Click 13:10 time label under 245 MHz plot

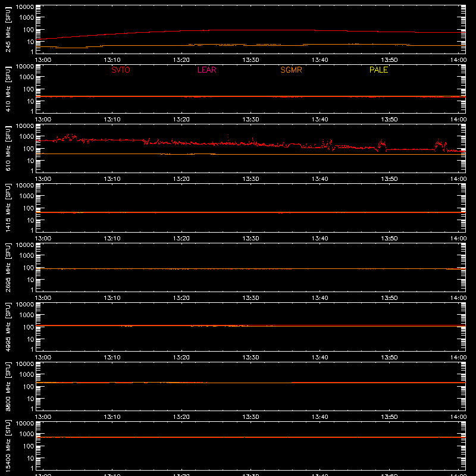112,60
